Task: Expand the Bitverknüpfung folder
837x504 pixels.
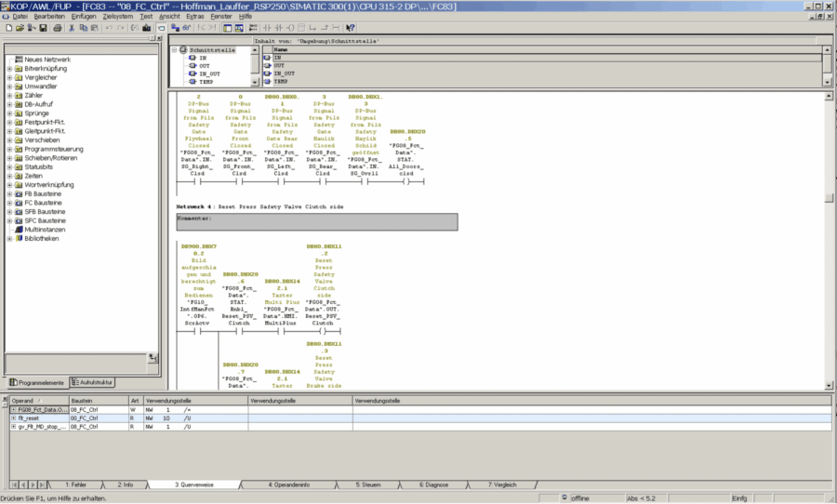Action: coord(9,69)
